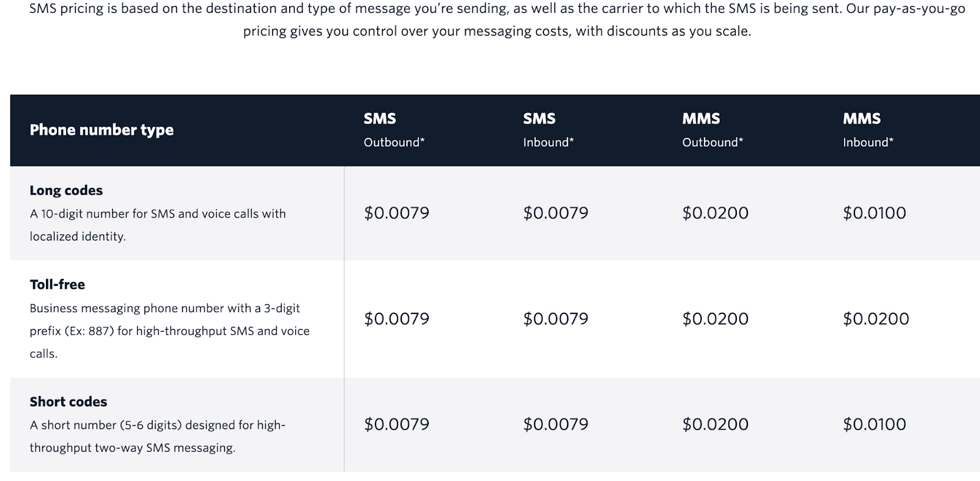Select the Long codes MMS Inbound price
The image size is (980, 481).
tap(874, 213)
